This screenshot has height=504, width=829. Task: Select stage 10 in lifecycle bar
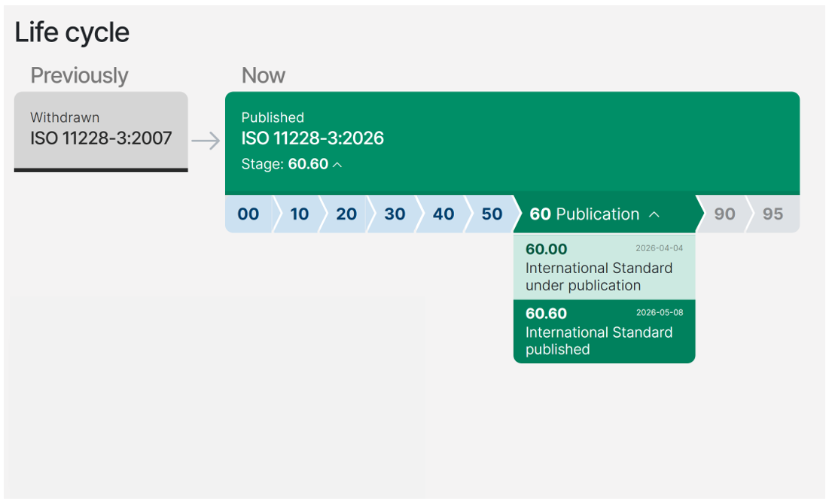coord(299,214)
